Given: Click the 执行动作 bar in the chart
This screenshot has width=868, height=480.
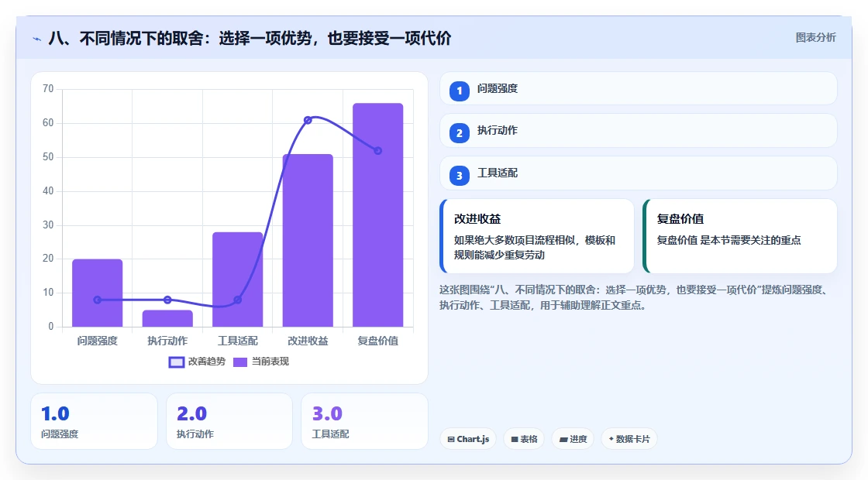Looking at the screenshot, I should pos(167,318).
